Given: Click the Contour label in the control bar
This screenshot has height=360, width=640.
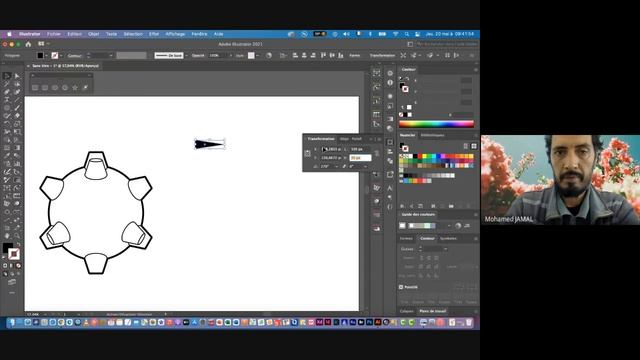Looking at the screenshot, I should tap(74, 56).
